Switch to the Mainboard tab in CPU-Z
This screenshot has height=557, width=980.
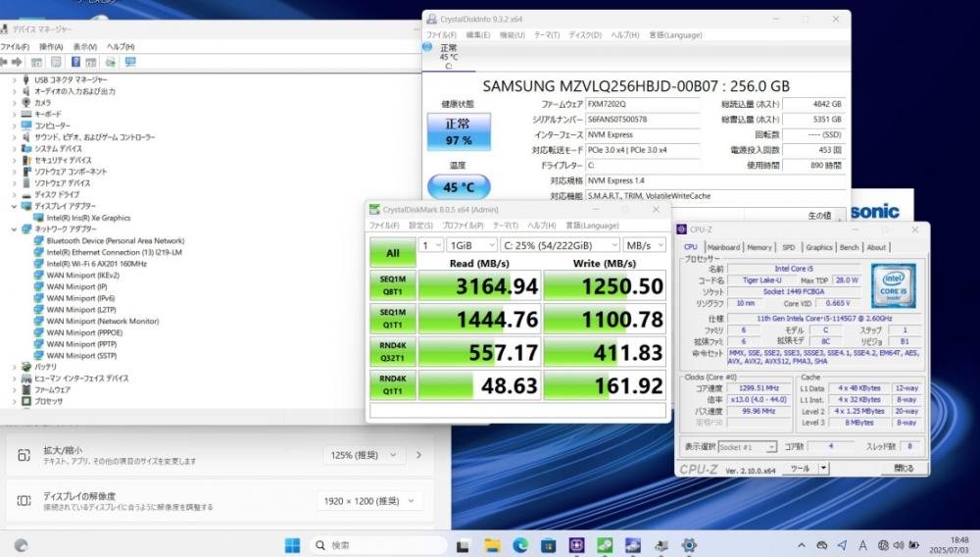pos(723,247)
